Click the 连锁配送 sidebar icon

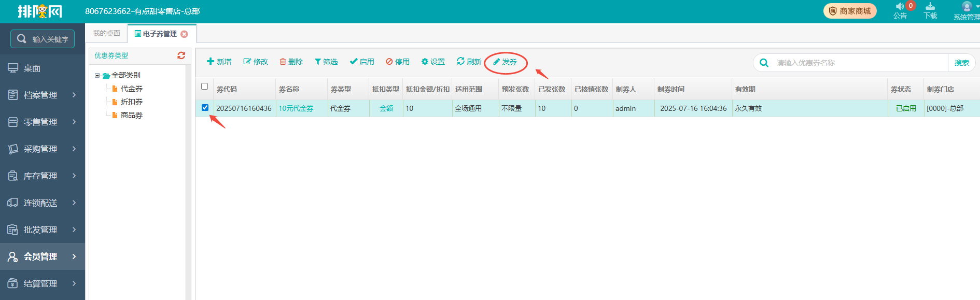pyautogui.click(x=12, y=203)
